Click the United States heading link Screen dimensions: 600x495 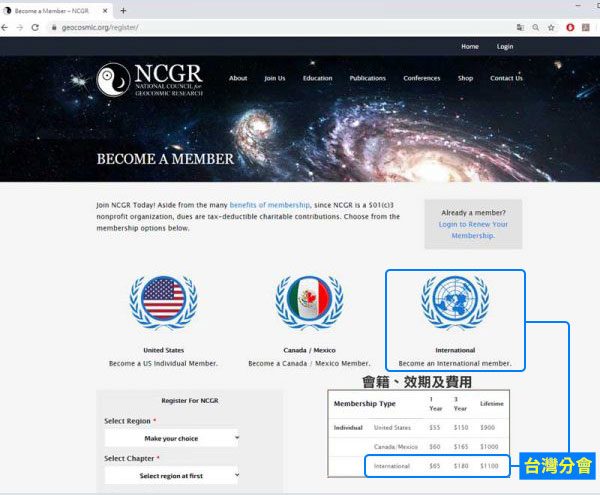163,350
